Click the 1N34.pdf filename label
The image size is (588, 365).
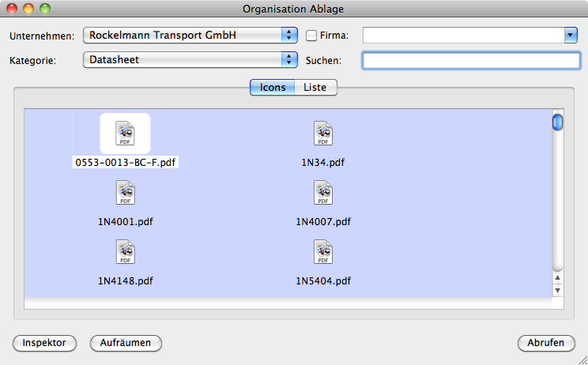[x=323, y=162]
